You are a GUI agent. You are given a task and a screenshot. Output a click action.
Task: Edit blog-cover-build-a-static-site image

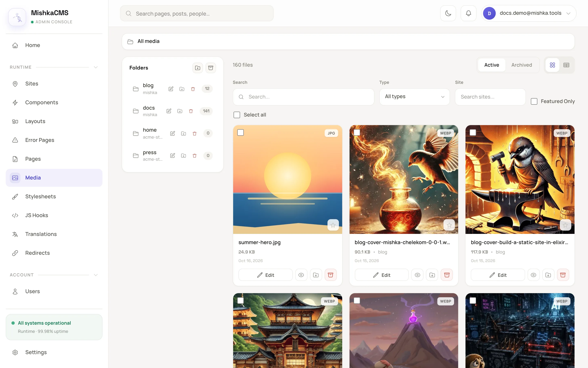pyautogui.click(x=498, y=275)
